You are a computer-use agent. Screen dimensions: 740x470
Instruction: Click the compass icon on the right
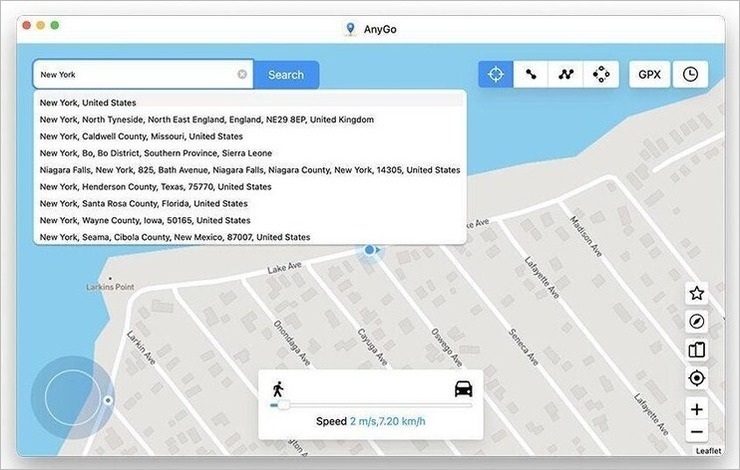point(697,321)
